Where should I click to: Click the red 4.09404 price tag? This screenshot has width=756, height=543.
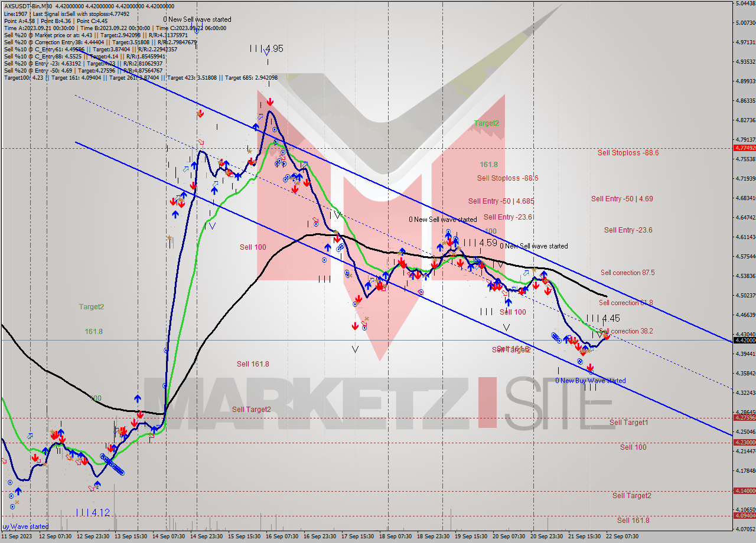[744, 515]
